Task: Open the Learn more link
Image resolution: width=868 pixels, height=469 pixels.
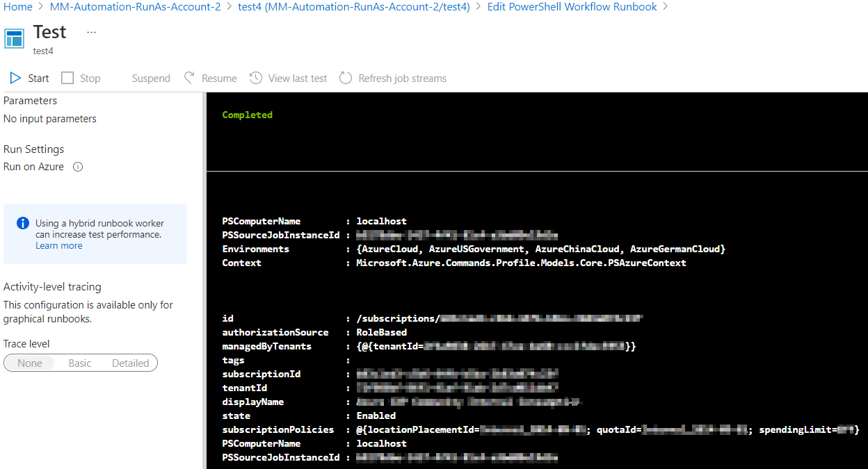Action: click(58, 245)
